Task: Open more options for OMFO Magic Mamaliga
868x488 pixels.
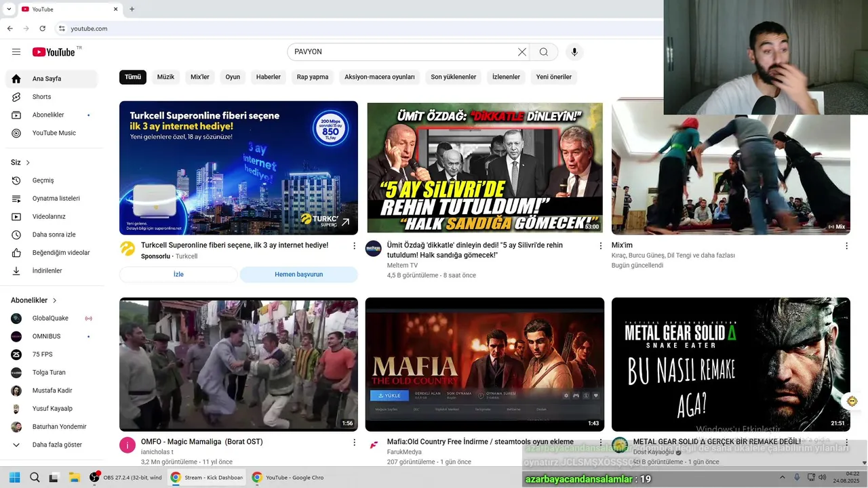Action: [354, 443]
